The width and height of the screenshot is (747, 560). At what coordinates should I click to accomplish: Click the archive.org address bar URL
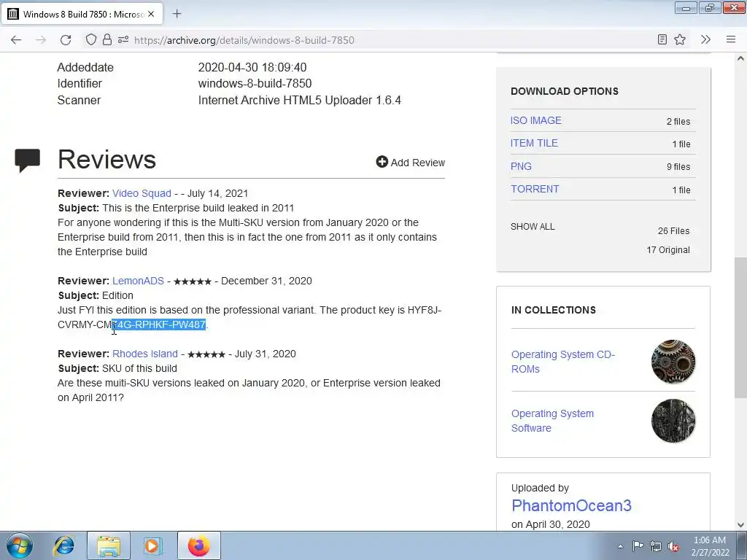[244, 40]
